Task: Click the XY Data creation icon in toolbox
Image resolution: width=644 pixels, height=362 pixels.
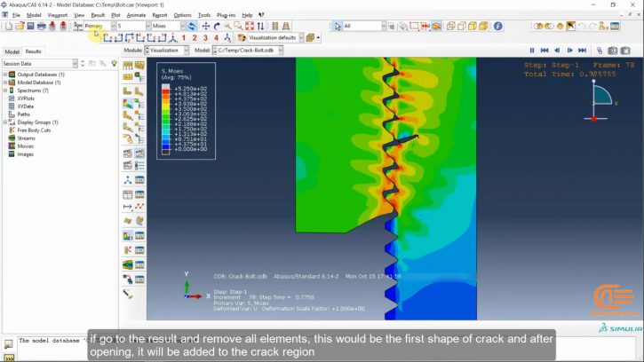Action: coord(128,194)
